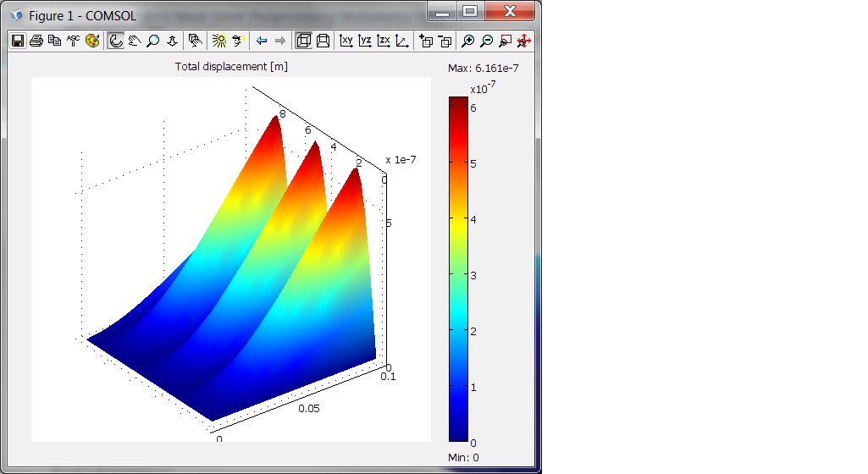
Task: Open the color palette icon
Action: click(92, 41)
